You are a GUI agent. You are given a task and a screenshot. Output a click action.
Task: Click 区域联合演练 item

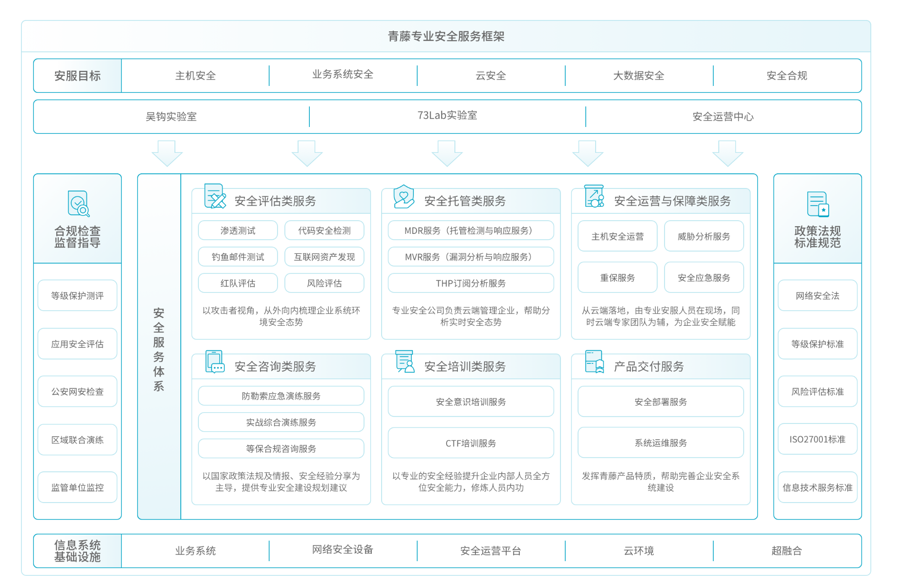click(78, 440)
